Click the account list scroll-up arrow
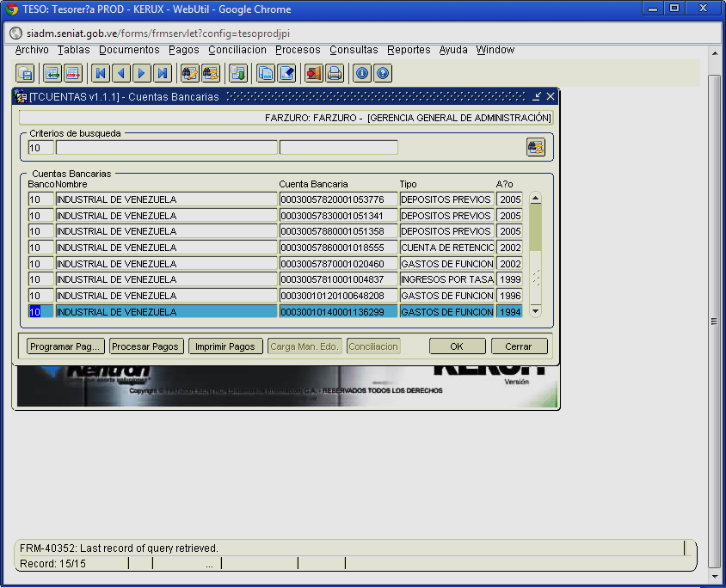This screenshot has width=726, height=588. (x=535, y=198)
